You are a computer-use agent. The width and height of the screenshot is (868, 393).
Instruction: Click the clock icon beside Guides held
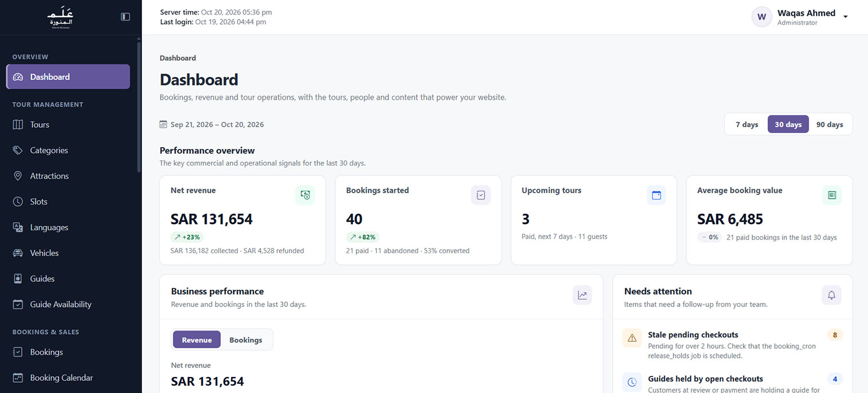click(632, 382)
